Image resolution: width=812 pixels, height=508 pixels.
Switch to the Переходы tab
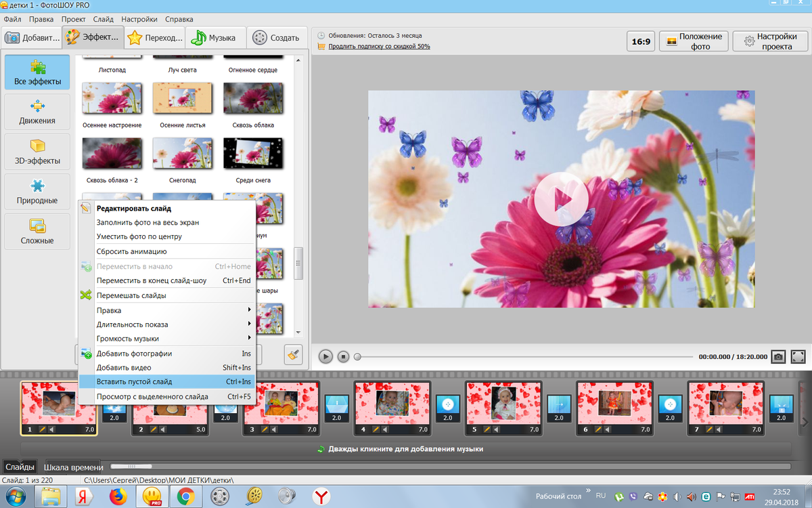pos(155,38)
